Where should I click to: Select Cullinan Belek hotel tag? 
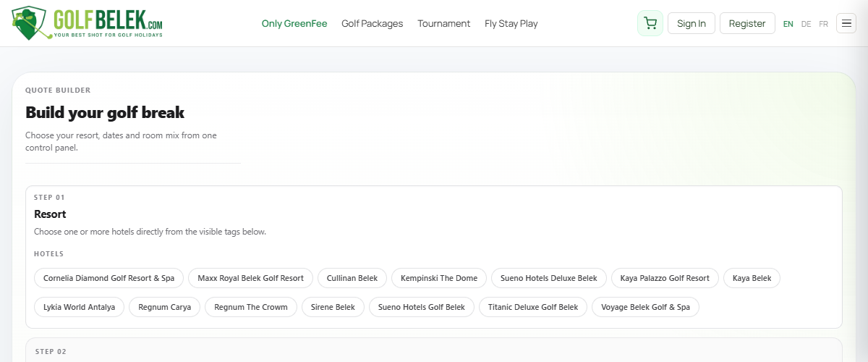click(352, 278)
